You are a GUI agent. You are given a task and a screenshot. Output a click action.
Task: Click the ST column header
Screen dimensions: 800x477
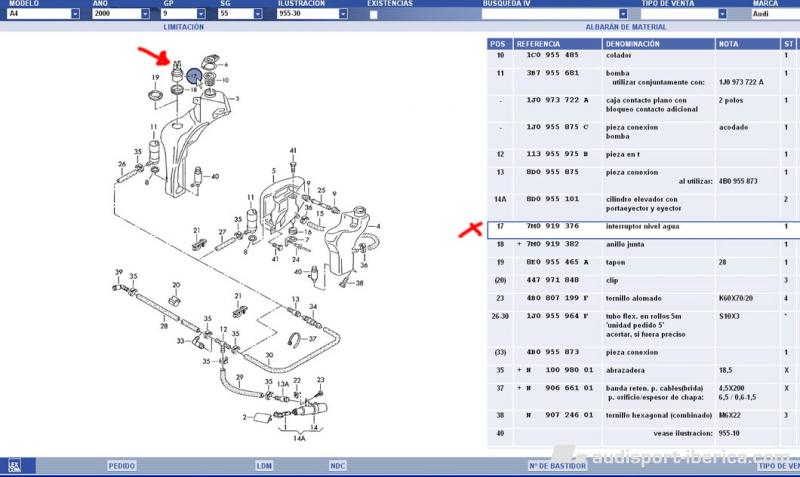(x=788, y=44)
